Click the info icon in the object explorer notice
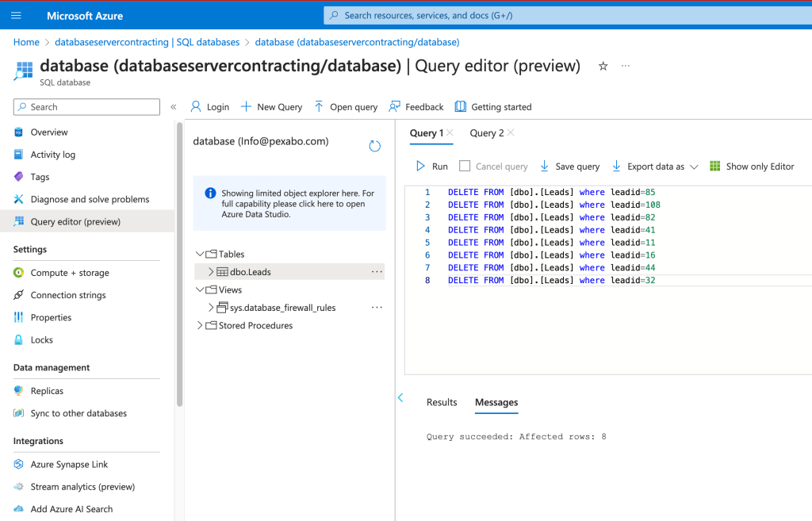The image size is (812, 521). tap(210, 193)
